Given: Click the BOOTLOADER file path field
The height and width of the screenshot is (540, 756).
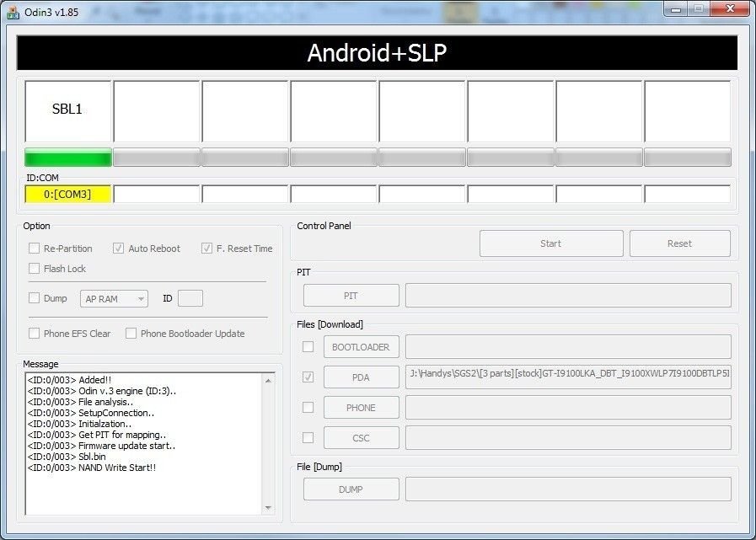Looking at the screenshot, I should 568,347.
